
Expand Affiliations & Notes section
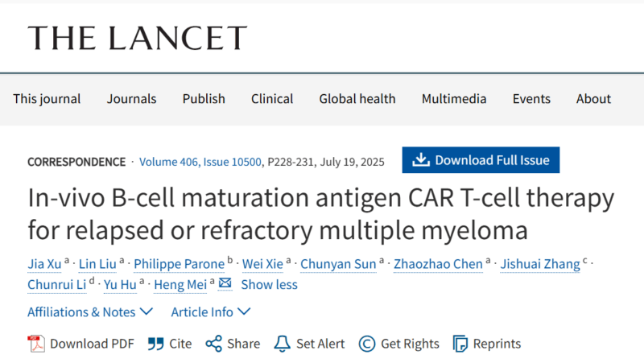pos(90,312)
